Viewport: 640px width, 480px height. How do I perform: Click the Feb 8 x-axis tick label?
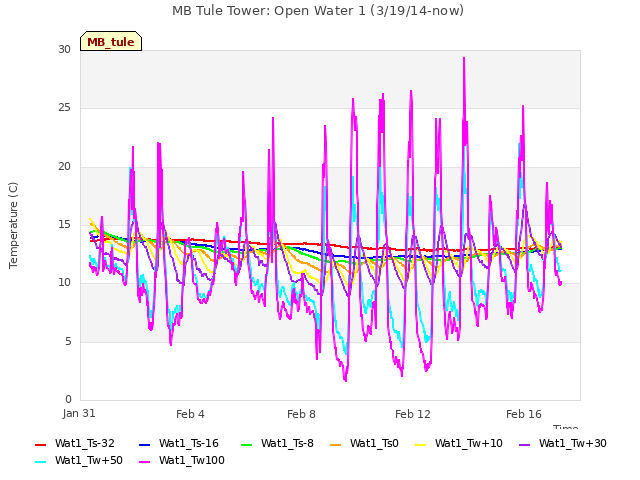tap(301, 414)
